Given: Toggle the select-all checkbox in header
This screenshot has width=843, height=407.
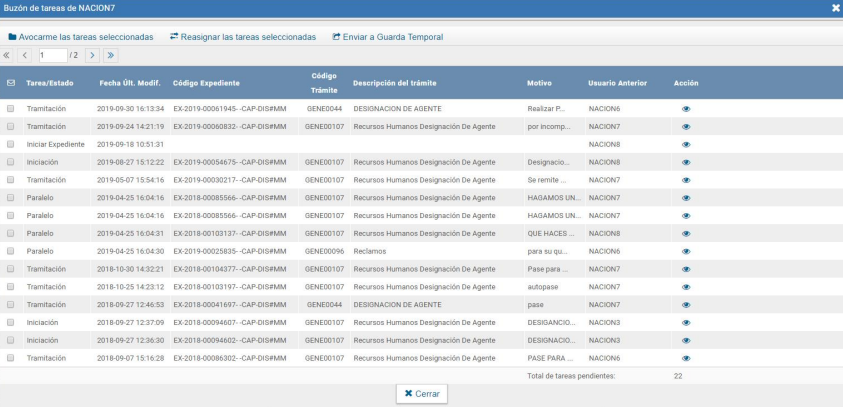Looking at the screenshot, I should (11, 82).
